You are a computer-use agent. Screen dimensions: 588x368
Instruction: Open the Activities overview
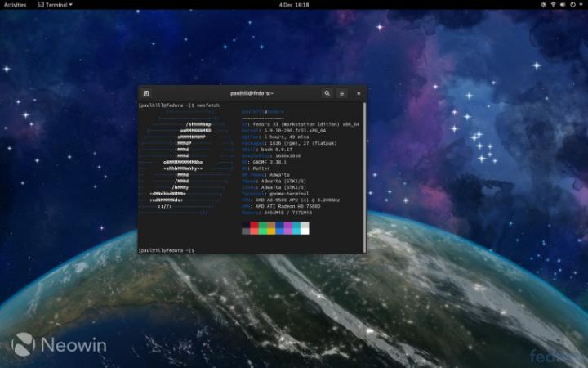(15, 5)
